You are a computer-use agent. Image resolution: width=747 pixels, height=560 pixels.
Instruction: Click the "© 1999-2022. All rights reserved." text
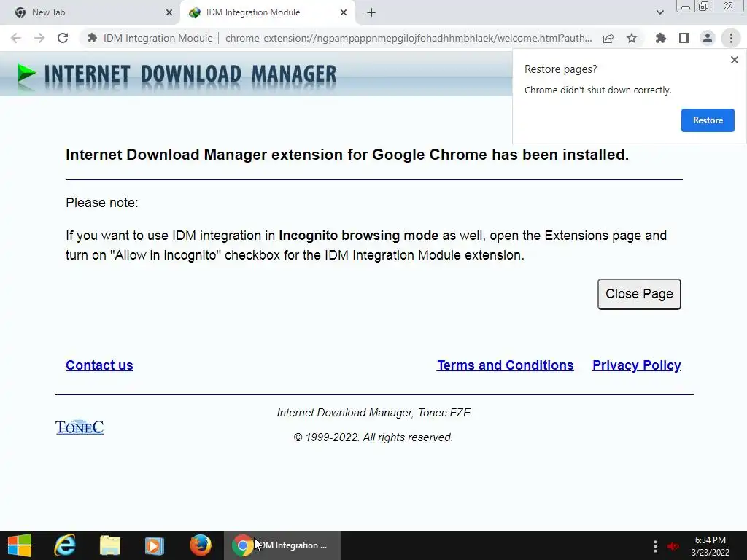coord(373,437)
